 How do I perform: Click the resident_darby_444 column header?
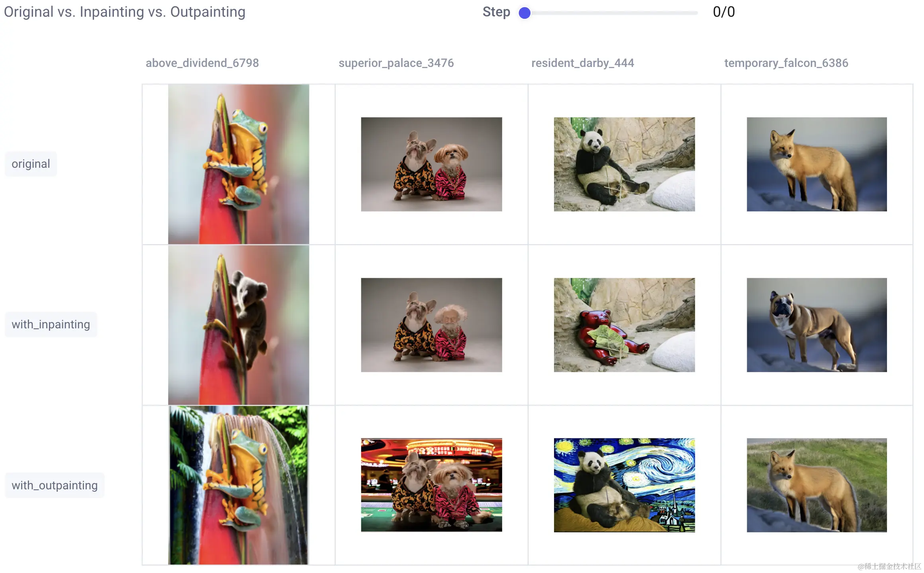pyautogui.click(x=582, y=63)
